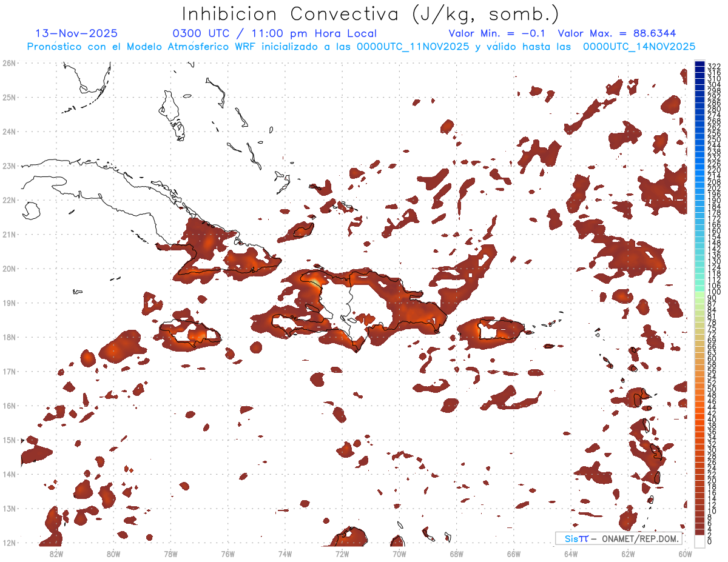Click the '0000UTC_11NOV2025' initialization time
The height and width of the screenshot is (562, 728).
pos(413,47)
